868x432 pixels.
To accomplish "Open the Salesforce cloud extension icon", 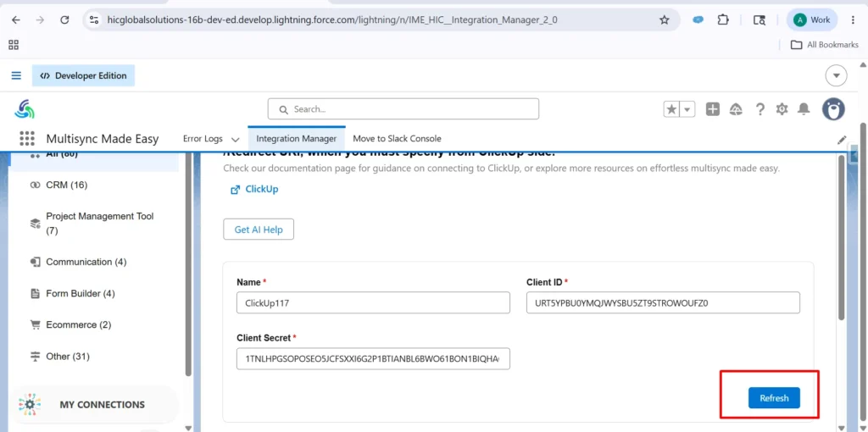I will [x=698, y=20].
